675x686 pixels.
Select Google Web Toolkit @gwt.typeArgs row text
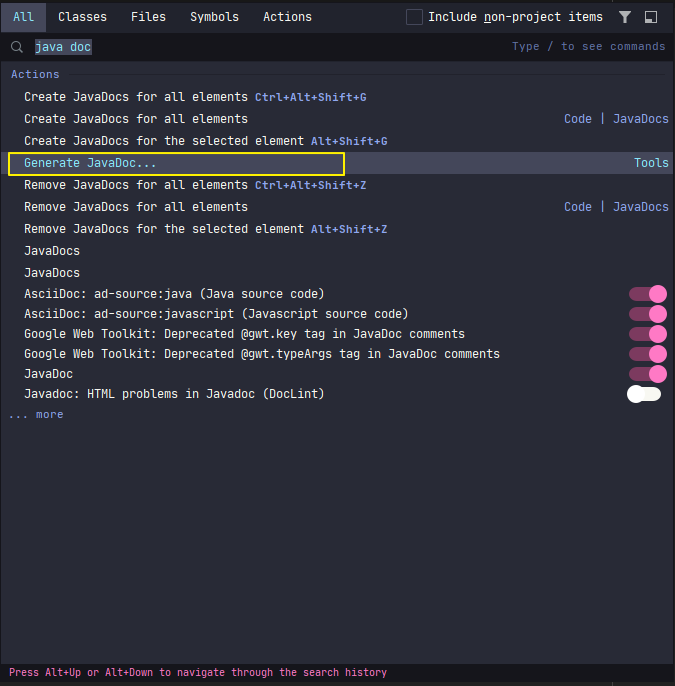pos(262,354)
